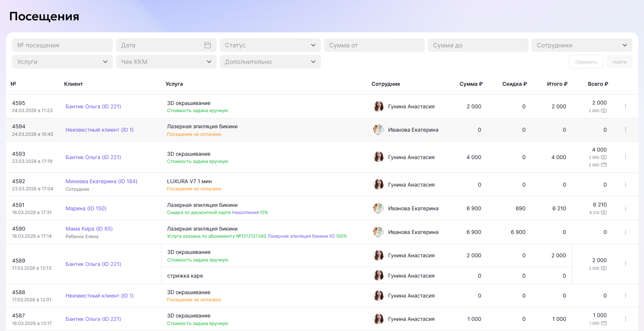Open client Мама Кира (ID 65) link
Screen dimensions: 644x331
pos(89,229)
